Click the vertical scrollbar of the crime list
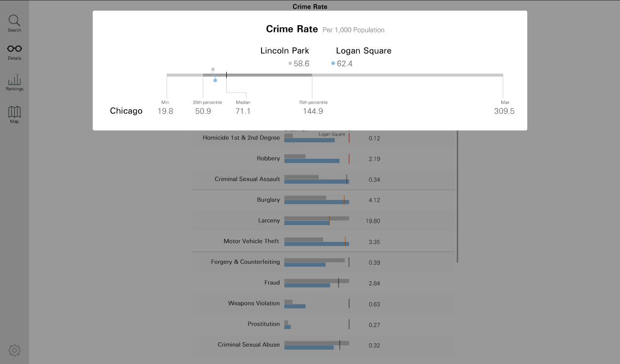Image resolution: width=620 pixels, height=364 pixels. 457,197
